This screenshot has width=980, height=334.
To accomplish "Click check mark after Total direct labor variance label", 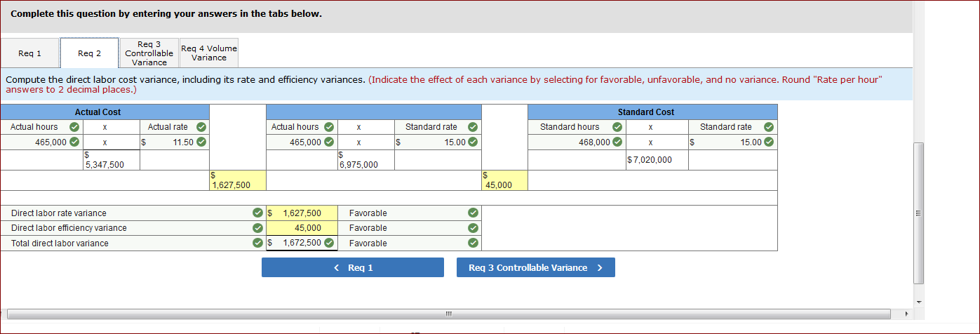I will point(258,243).
